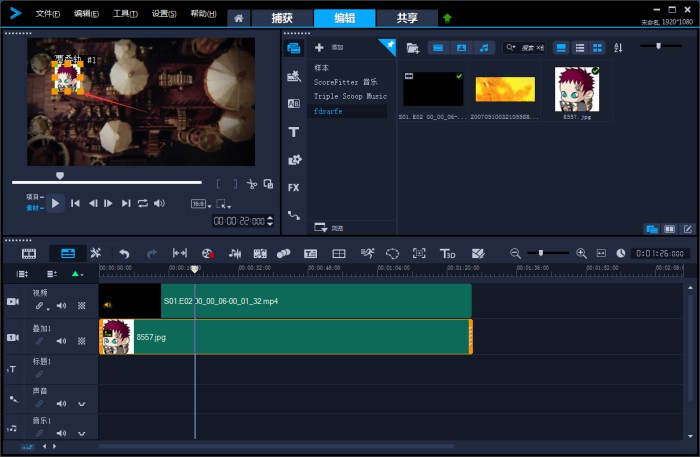Click the timeline zoom slider
The width and height of the screenshot is (700, 457).
pyautogui.click(x=541, y=253)
